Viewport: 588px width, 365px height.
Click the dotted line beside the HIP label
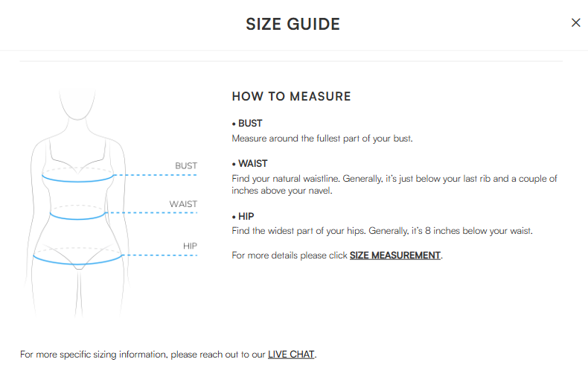160,256
